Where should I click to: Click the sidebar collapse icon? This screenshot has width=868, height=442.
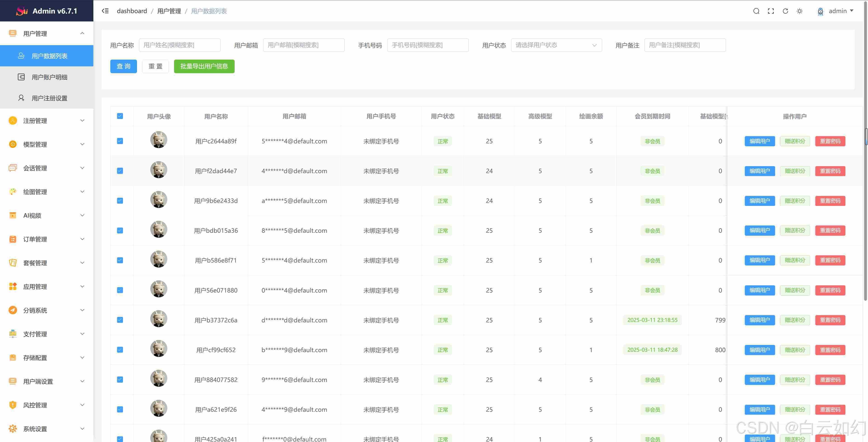(x=105, y=11)
